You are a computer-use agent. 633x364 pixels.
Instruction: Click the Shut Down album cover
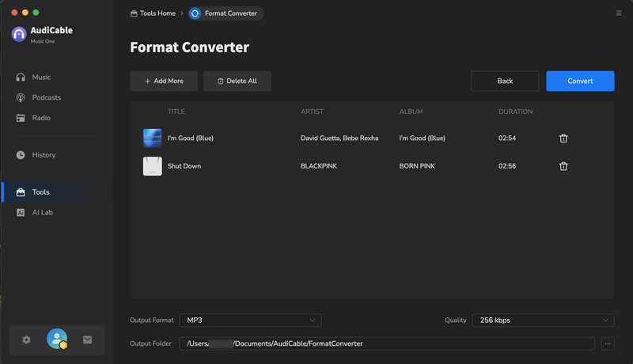(x=153, y=166)
